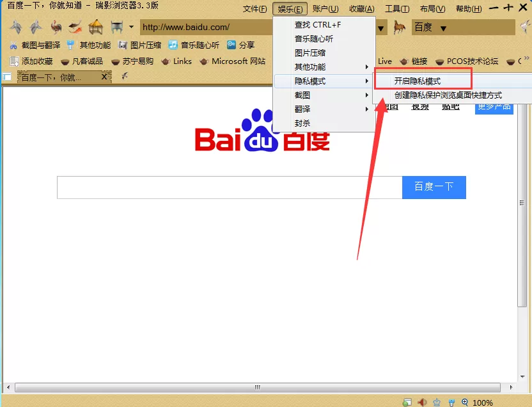Open 截图与翻译 scissors tool
This screenshot has height=407, width=532.
coord(35,45)
